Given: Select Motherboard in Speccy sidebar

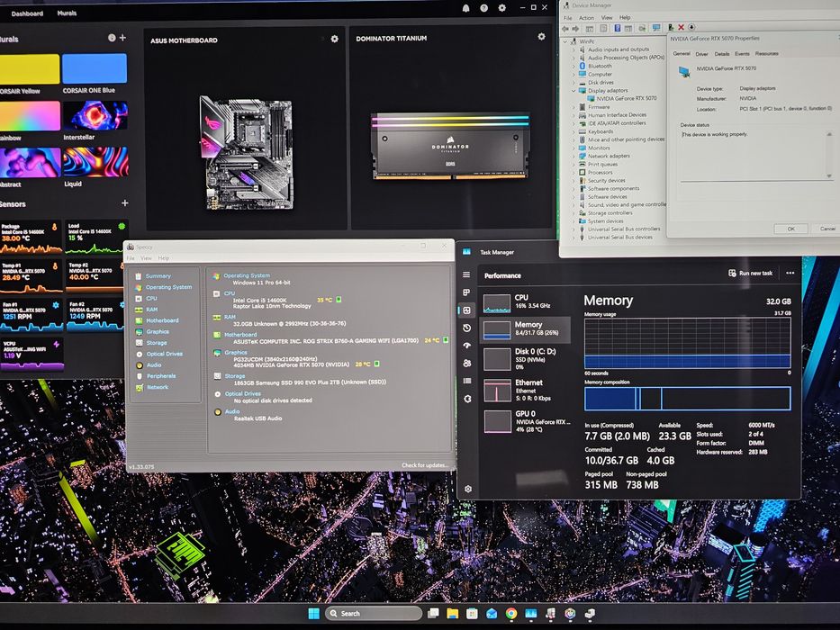Looking at the screenshot, I should click(x=162, y=320).
